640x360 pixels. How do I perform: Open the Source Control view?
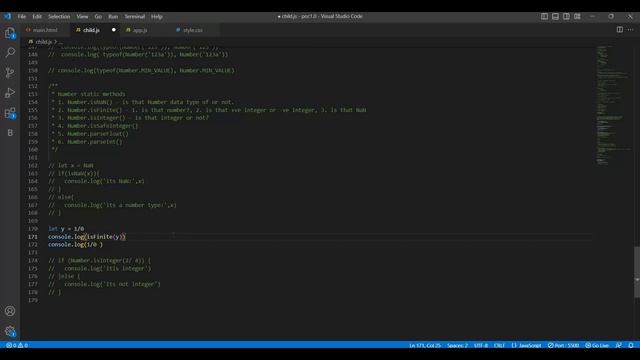pyautogui.click(x=10, y=73)
